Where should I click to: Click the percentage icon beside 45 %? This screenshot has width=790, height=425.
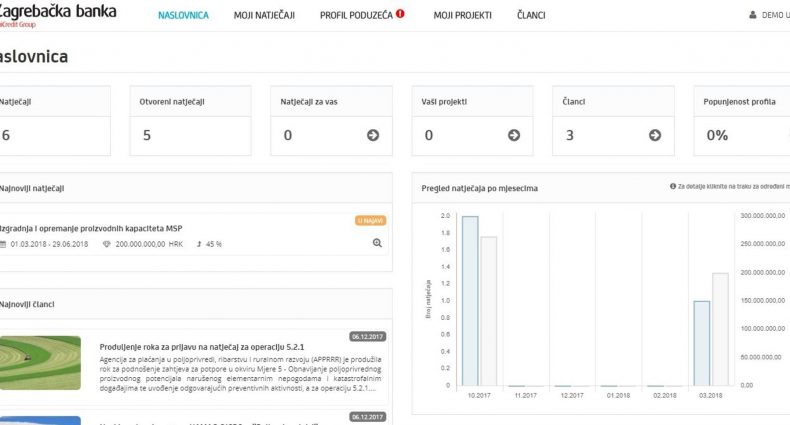click(x=199, y=244)
